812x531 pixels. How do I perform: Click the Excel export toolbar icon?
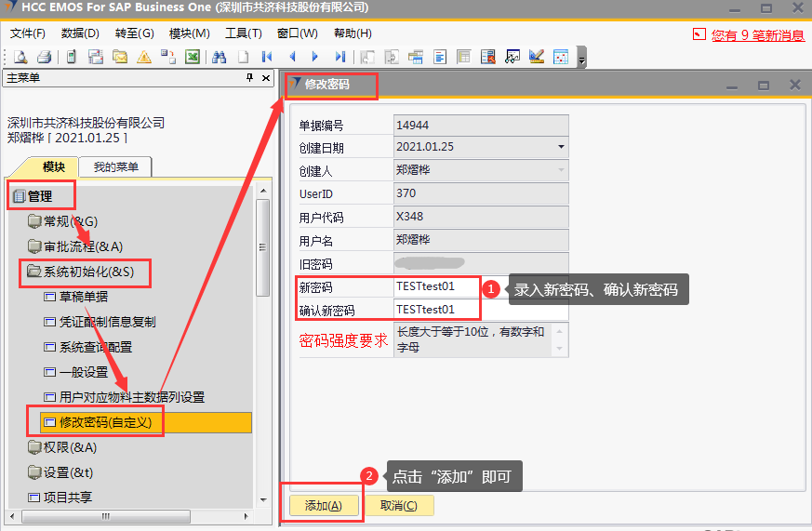[193, 57]
